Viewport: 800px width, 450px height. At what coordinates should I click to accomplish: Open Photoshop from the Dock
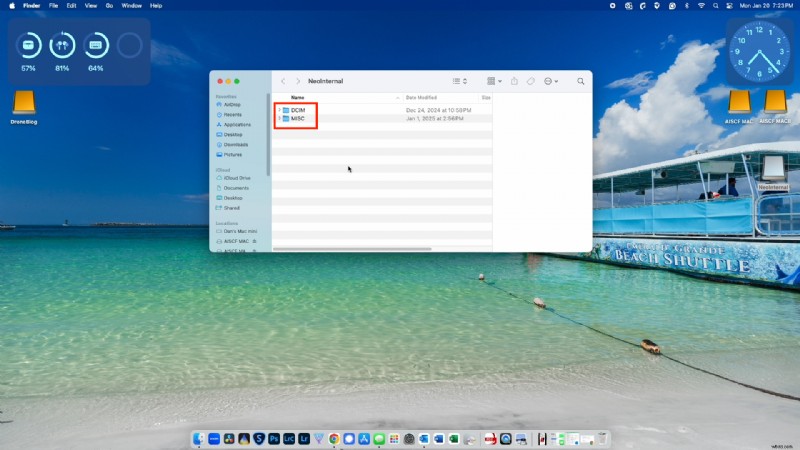click(x=273, y=439)
